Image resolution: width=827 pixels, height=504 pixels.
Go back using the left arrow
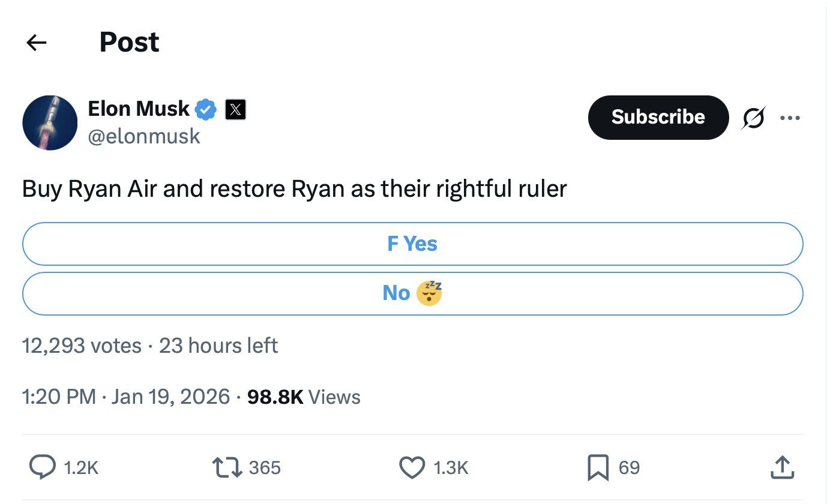tap(37, 42)
